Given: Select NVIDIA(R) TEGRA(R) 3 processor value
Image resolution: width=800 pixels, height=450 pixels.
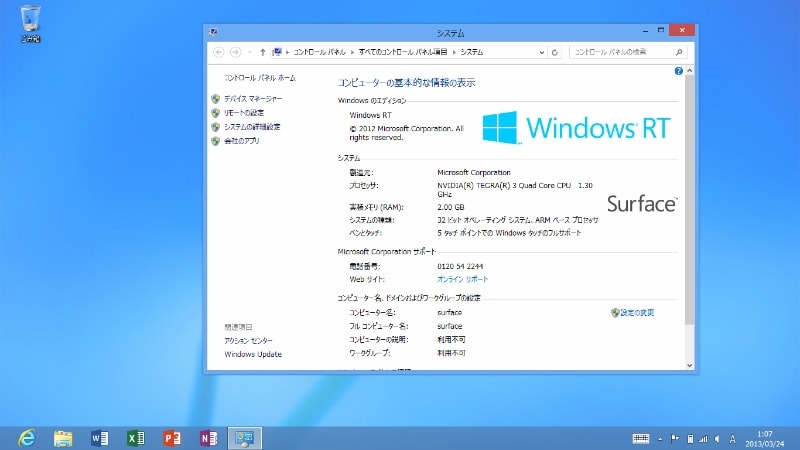Looking at the screenshot, I should [515, 190].
